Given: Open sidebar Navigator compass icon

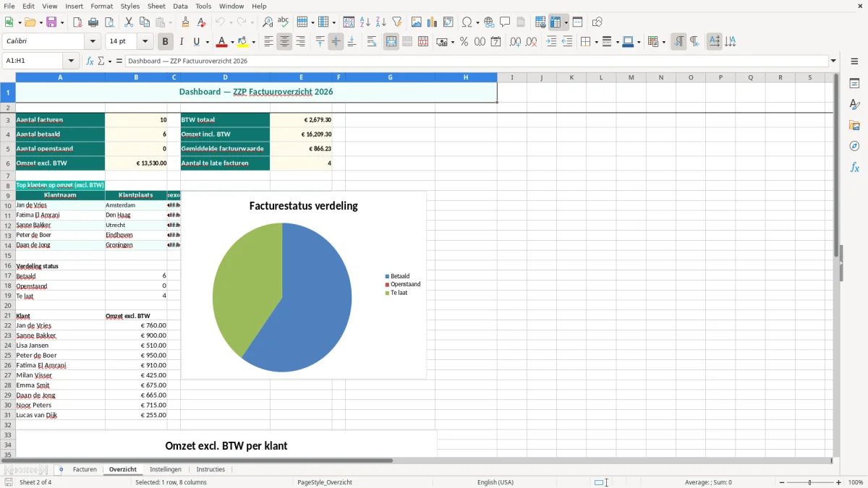Looking at the screenshot, I should pos(854,146).
